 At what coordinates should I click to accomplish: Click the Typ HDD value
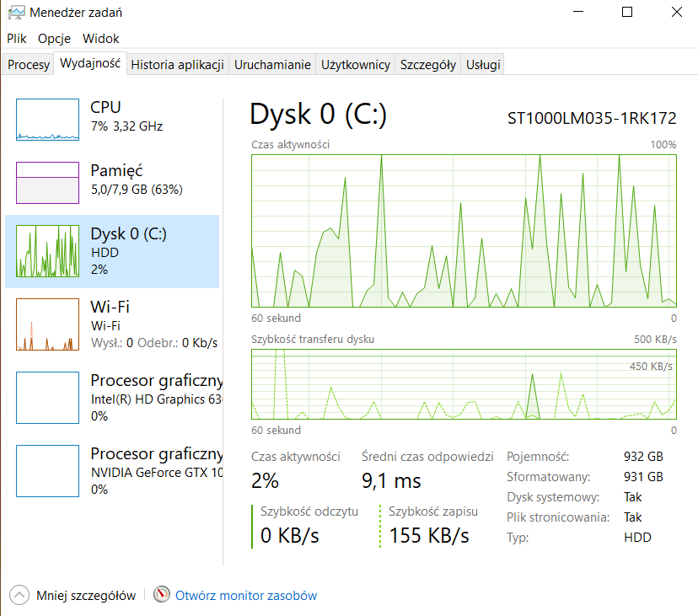tap(637, 538)
